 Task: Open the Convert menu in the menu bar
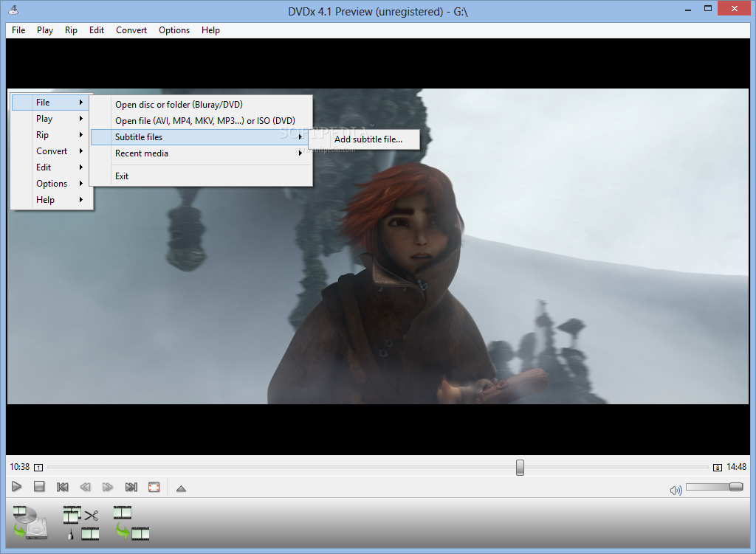click(x=131, y=30)
